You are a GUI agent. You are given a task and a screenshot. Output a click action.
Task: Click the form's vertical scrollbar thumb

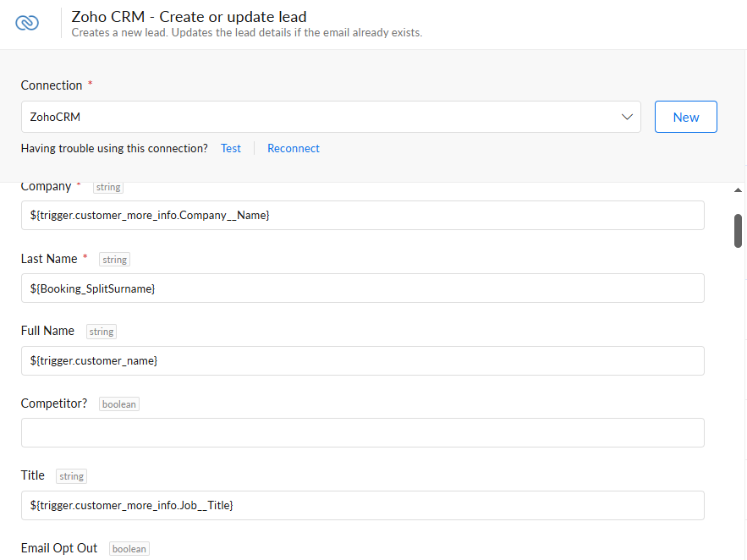tap(738, 231)
